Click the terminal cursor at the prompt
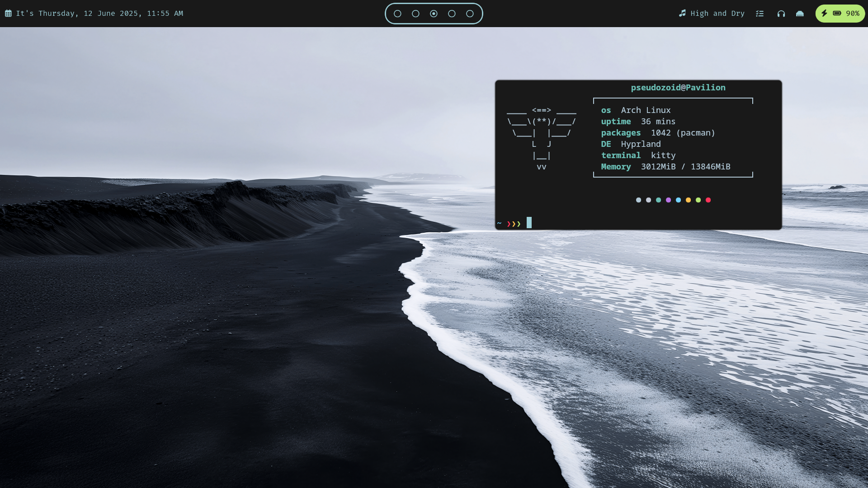The height and width of the screenshot is (488, 868). 529,223
